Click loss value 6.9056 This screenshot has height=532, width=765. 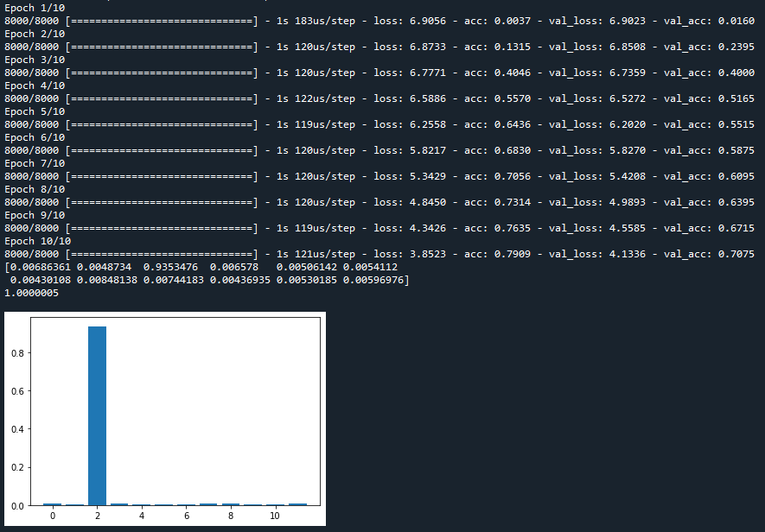(x=428, y=21)
